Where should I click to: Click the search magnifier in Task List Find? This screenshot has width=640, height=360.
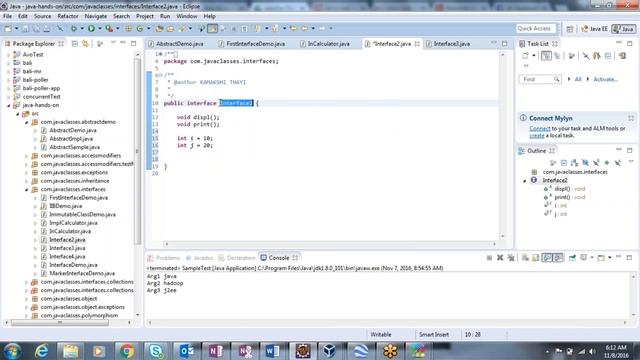[556, 79]
